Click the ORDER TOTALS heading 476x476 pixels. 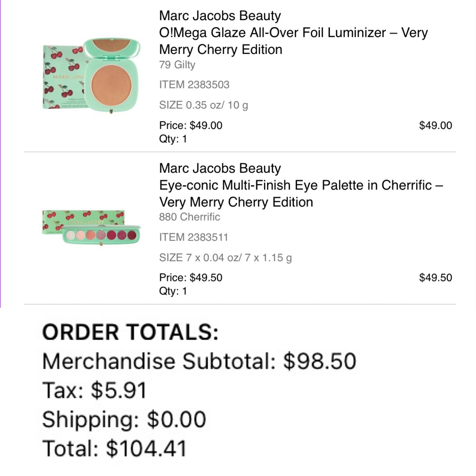coord(130,332)
